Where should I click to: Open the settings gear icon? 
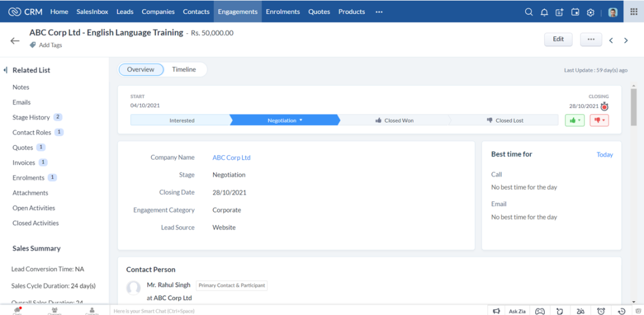(x=590, y=13)
